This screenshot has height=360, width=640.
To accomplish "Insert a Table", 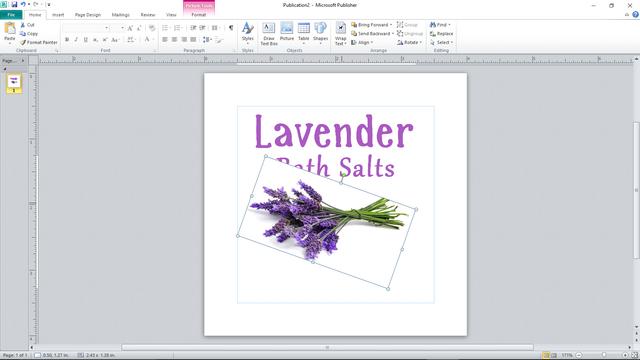I will click(x=304, y=33).
